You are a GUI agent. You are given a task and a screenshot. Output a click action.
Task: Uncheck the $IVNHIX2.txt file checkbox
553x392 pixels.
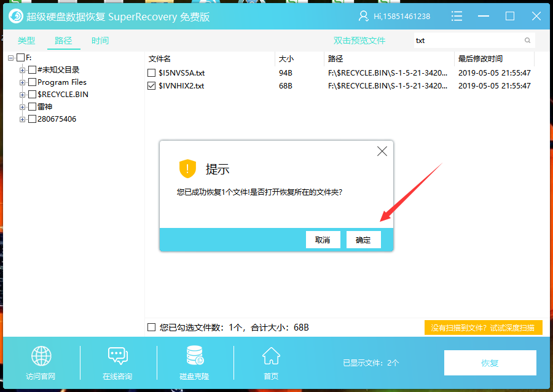[x=151, y=85]
